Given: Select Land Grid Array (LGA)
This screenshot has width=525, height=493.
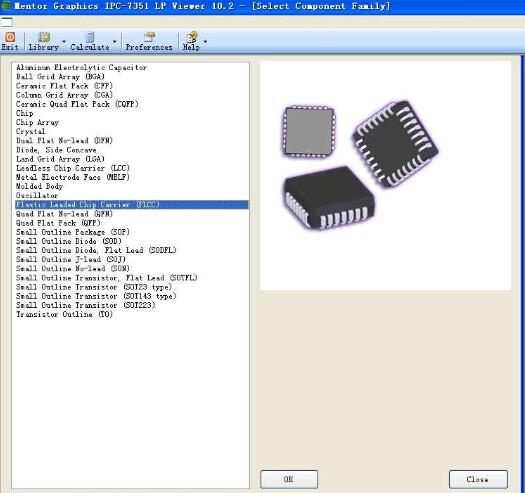Looking at the screenshot, I should point(60,159).
